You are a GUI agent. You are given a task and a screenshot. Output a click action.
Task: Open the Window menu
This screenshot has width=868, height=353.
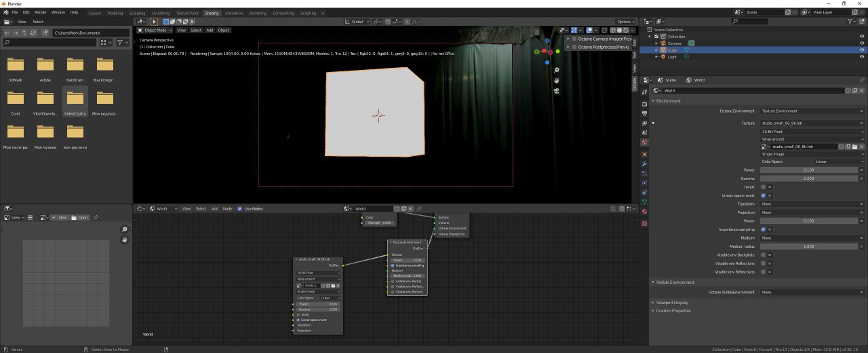coord(58,12)
